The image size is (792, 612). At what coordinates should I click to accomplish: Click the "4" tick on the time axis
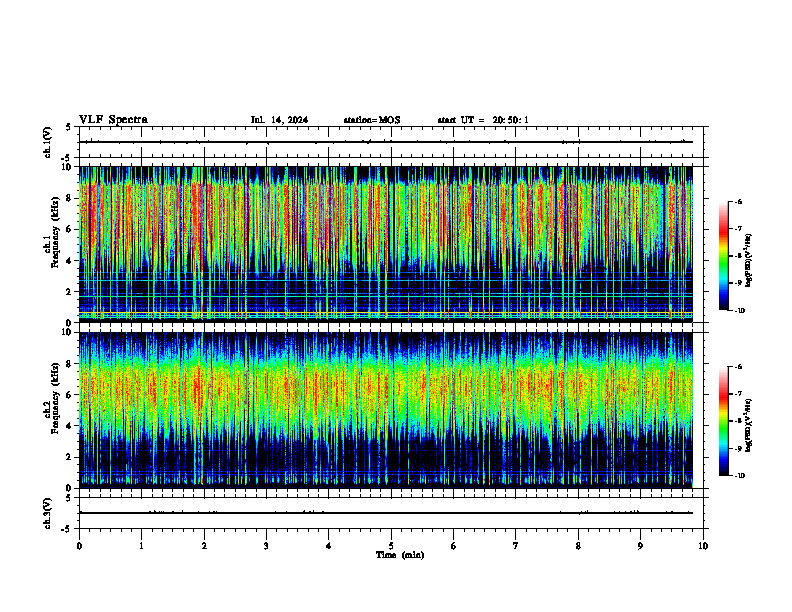tap(329, 546)
